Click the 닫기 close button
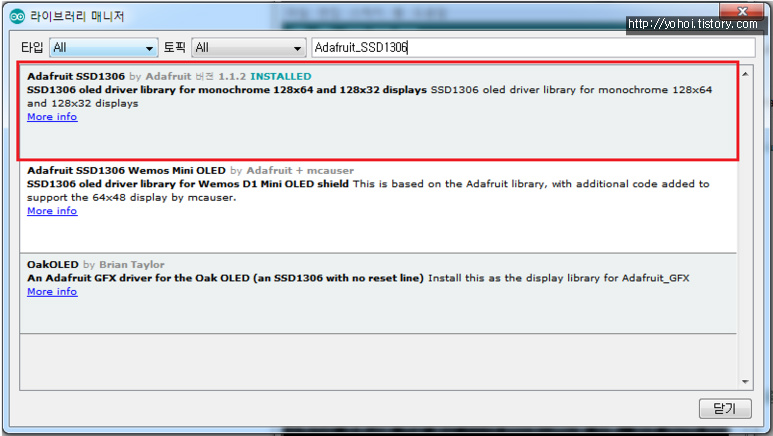Image resolution: width=773 pixels, height=436 pixels. 725,408
